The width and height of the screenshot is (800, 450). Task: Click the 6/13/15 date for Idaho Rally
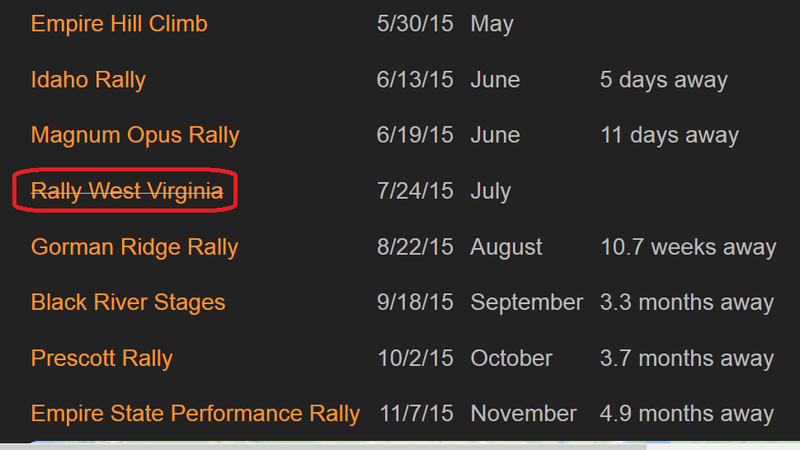click(415, 80)
